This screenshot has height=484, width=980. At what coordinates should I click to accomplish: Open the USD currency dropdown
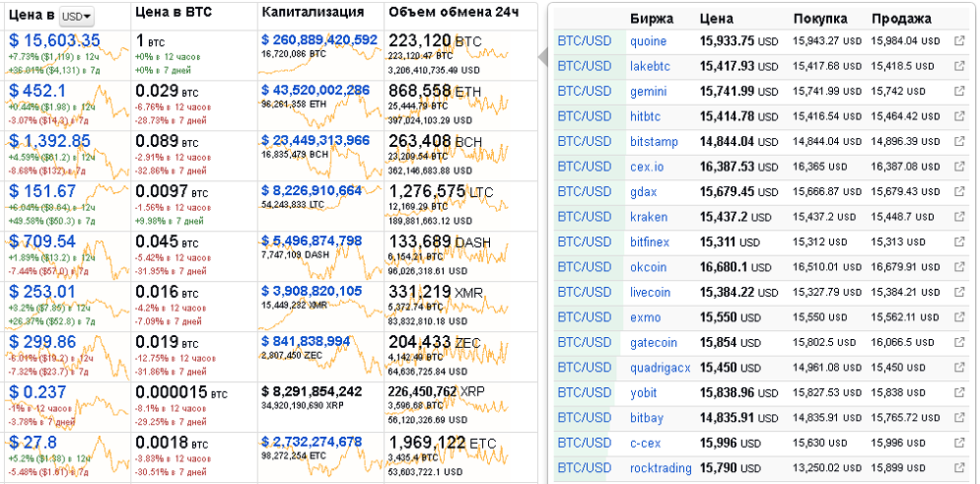(x=75, y=17)
